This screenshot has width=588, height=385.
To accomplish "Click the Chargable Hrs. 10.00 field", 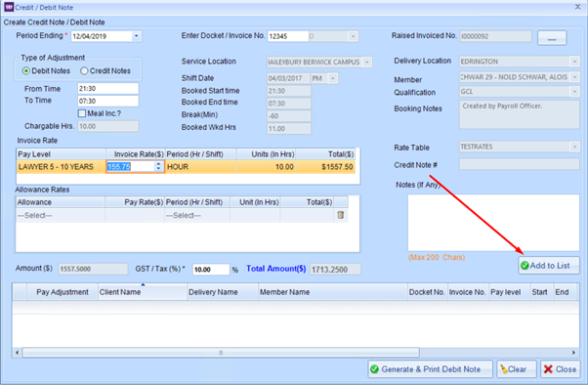I will 108,126.
